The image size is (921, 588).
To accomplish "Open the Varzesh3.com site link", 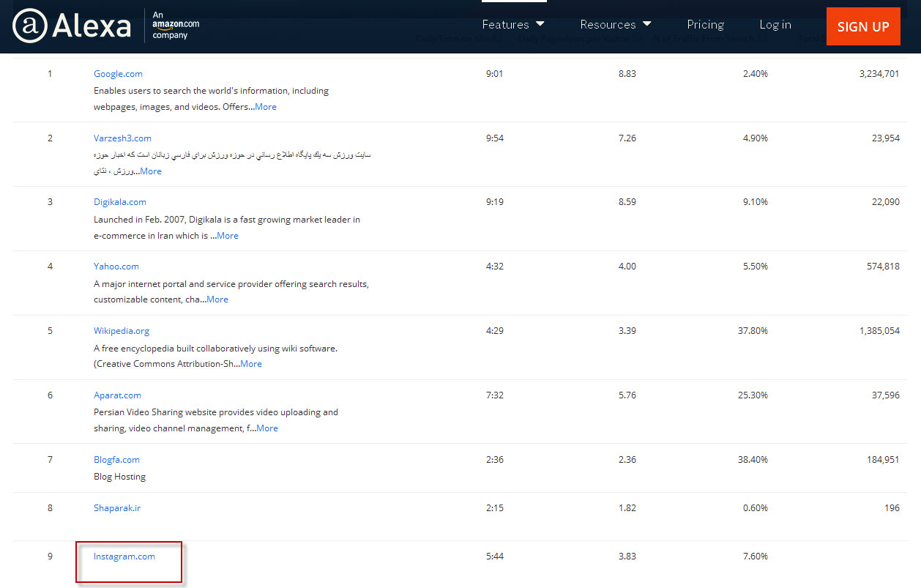I will click(122, 138).
